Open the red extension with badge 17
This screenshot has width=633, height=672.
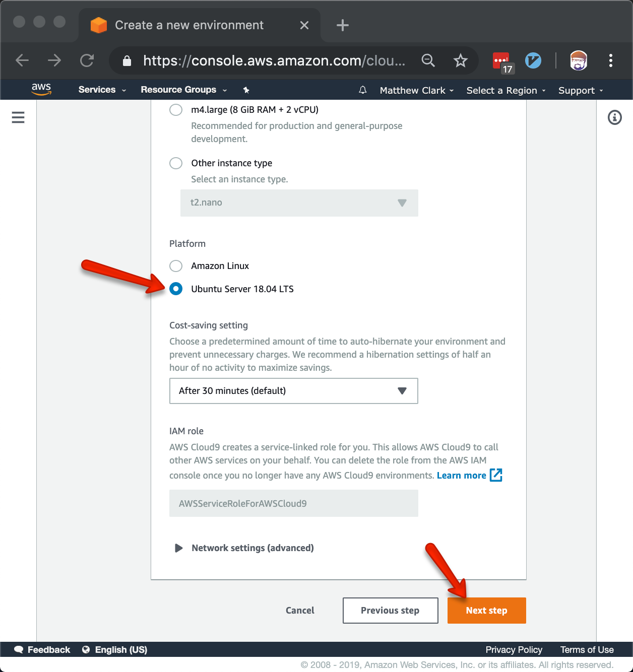pos(502,62)
